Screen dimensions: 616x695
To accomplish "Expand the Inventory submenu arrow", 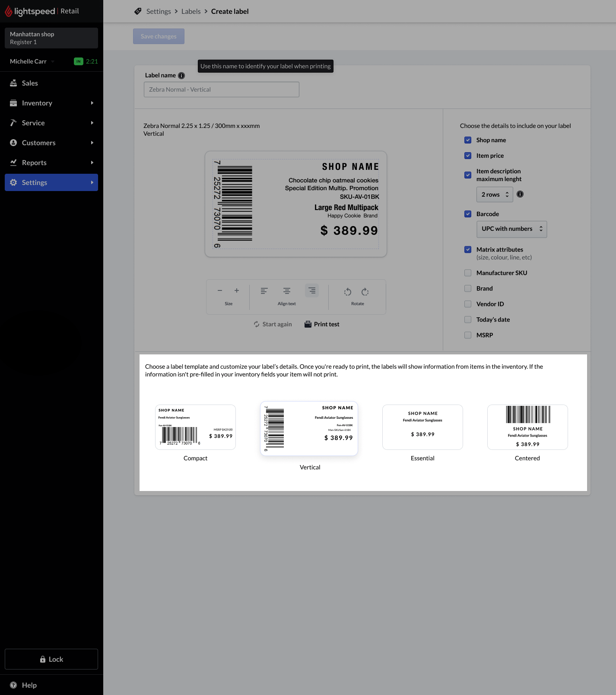I will coord(92,103).
